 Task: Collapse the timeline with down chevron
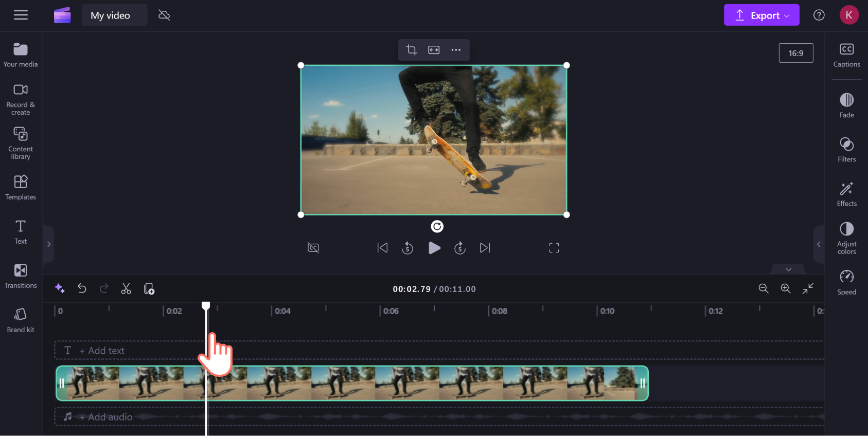788,269
